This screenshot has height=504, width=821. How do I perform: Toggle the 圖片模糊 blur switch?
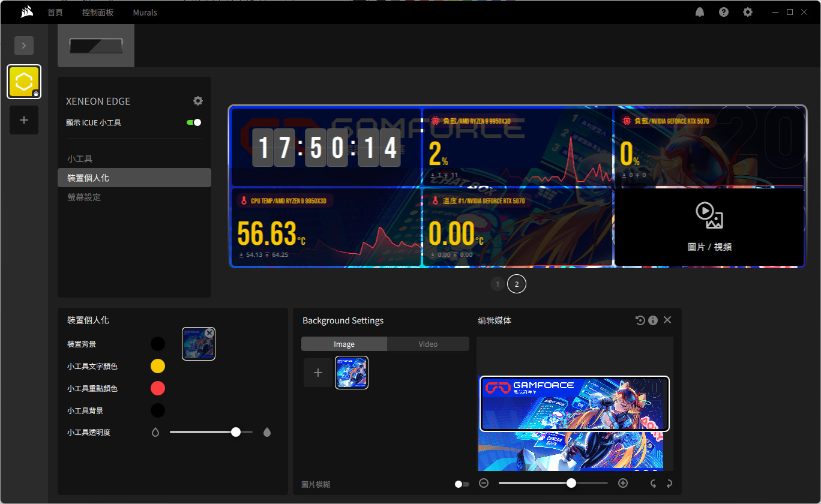click(462, 484)
